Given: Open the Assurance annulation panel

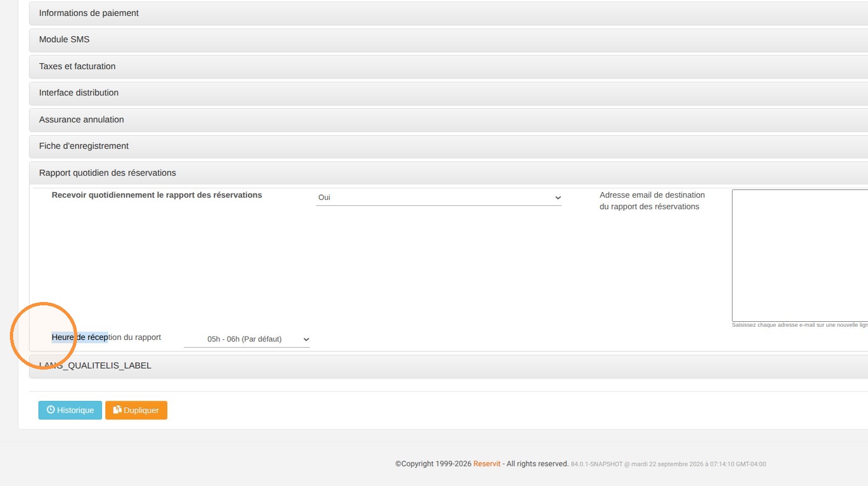Looking at the screenshot, I should [448, 120].
